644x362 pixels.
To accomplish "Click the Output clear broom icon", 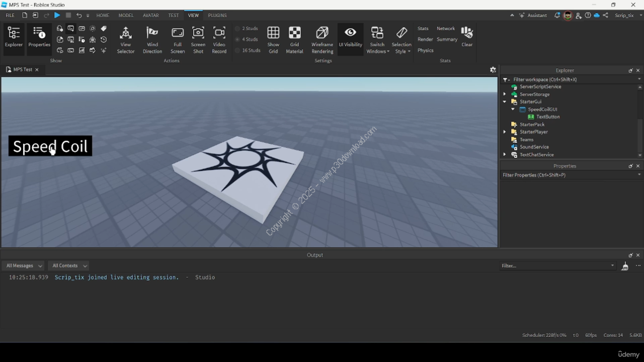I will point(625,266).
